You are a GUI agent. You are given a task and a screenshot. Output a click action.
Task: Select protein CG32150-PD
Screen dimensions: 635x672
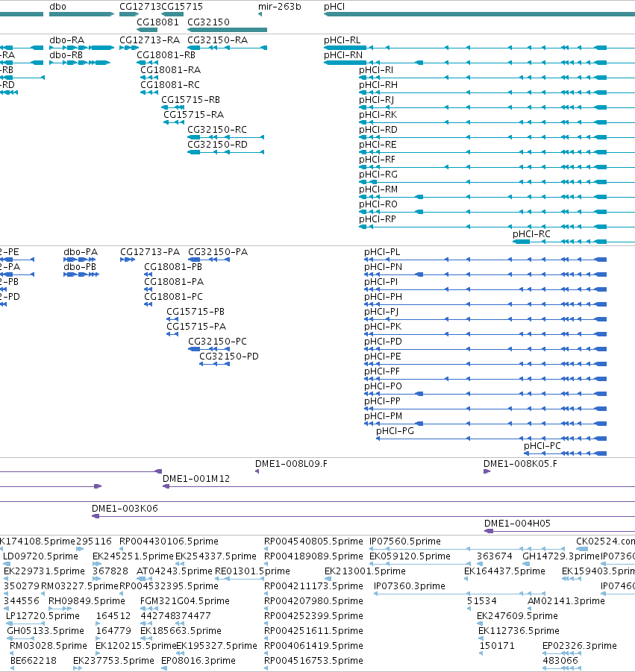click(x=229, y=357)
